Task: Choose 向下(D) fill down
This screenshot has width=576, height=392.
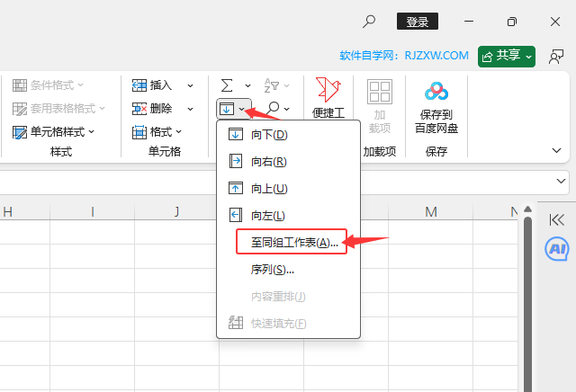Action: pyautogui.click(x=288, y=135)
